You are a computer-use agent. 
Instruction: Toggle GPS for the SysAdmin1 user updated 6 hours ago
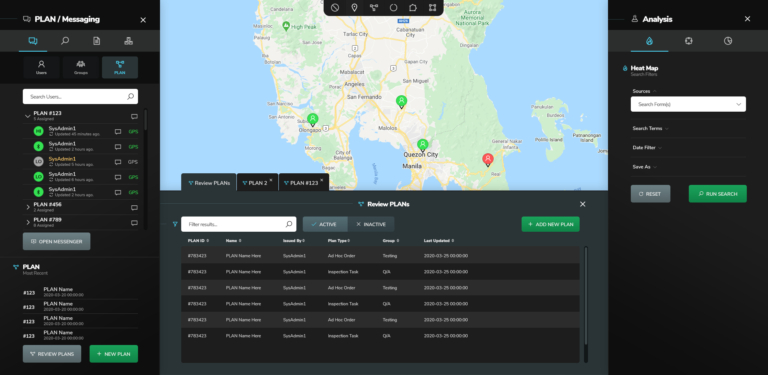pyautogui.click(x=133, y=177)
